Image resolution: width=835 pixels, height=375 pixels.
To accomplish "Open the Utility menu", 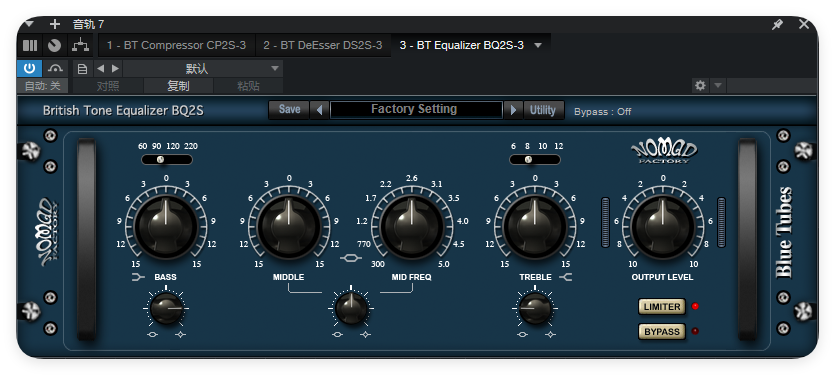I will pos(543,110).
